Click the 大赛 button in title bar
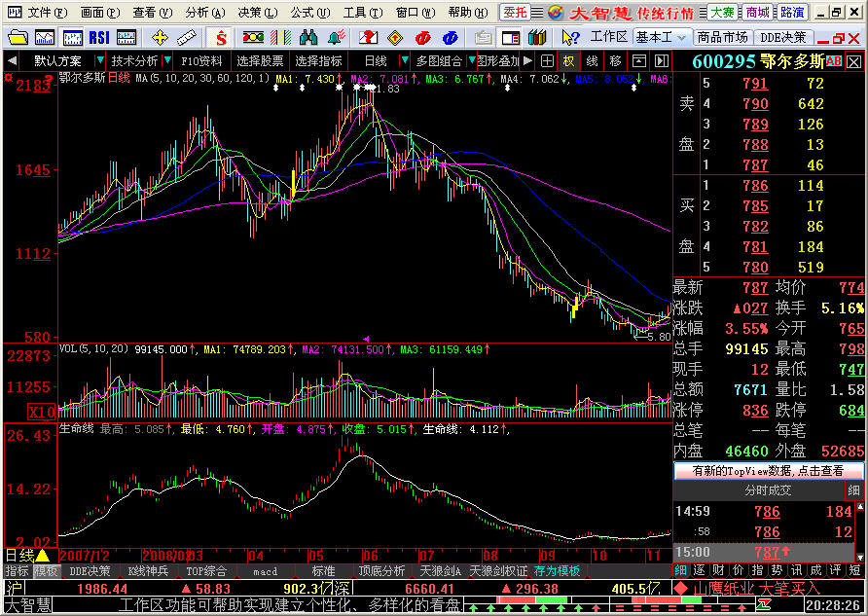 [724, 13]
